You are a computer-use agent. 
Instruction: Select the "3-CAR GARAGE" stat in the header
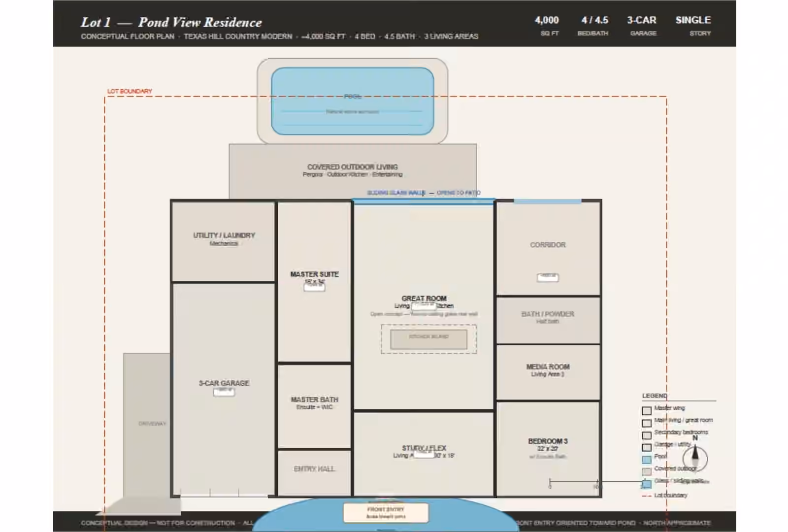coord(642,26)
